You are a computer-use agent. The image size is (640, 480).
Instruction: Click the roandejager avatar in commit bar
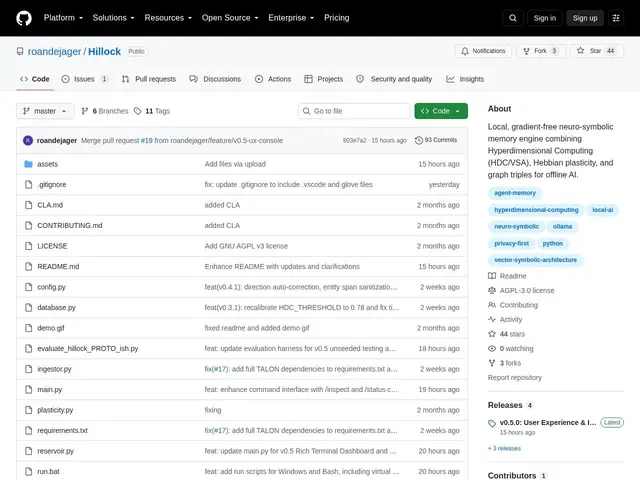tap(28, 140)
